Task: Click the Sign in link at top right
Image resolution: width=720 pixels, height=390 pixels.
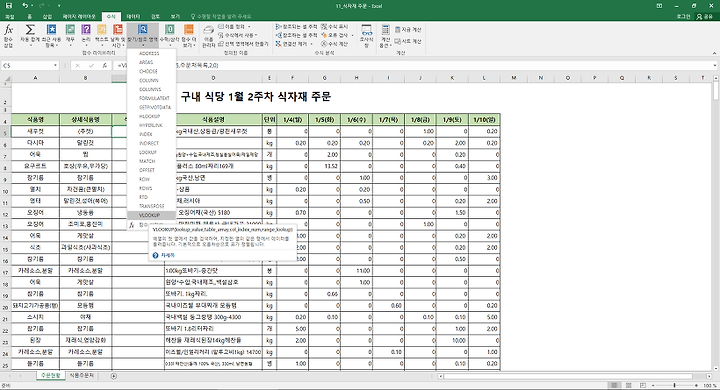Action: [684, 17]
